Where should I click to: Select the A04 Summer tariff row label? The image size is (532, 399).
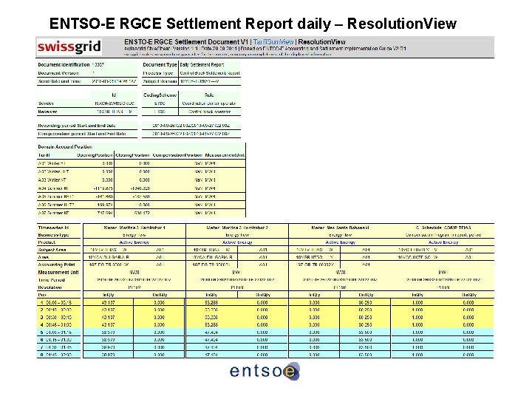pyautogui.click(x=53, y=188)
